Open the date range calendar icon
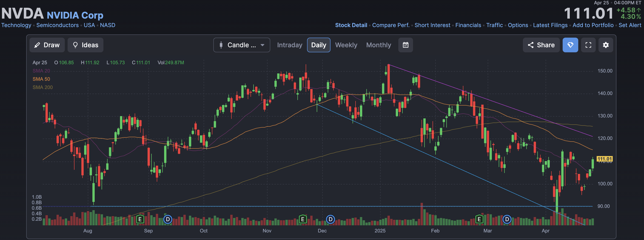Viewport: 644px width, 240px height. [405, 45]
